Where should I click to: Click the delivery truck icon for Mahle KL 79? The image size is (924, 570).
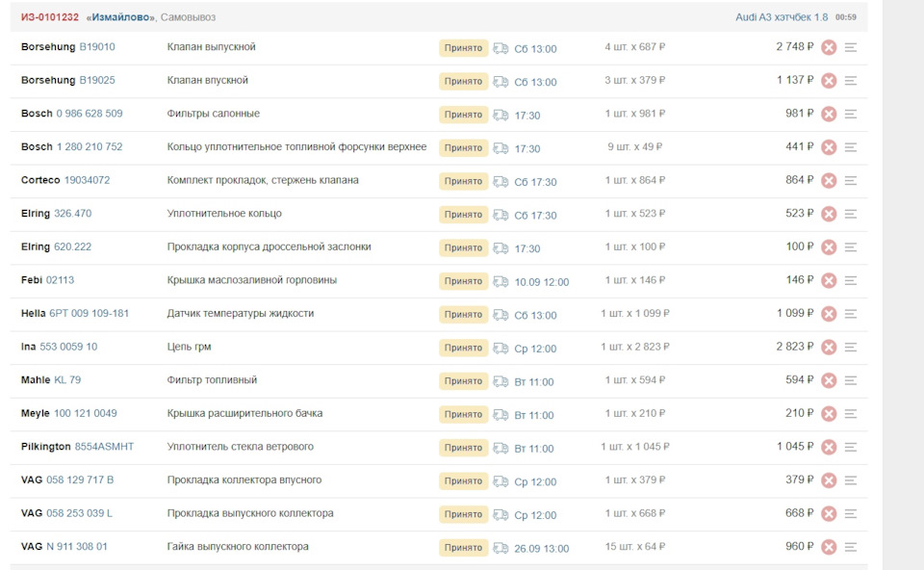[x=500, y=381]
